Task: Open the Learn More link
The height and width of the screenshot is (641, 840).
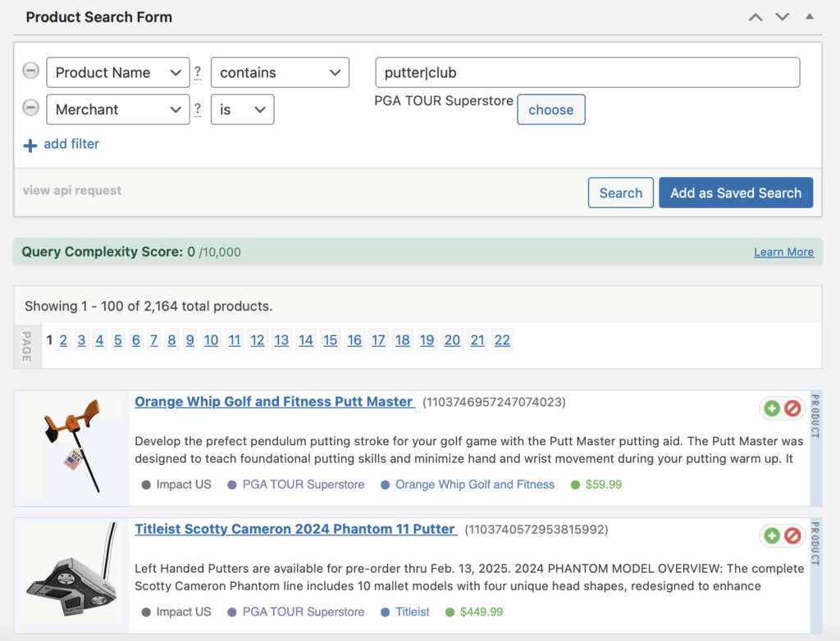Action: click(x=783, y=252)
